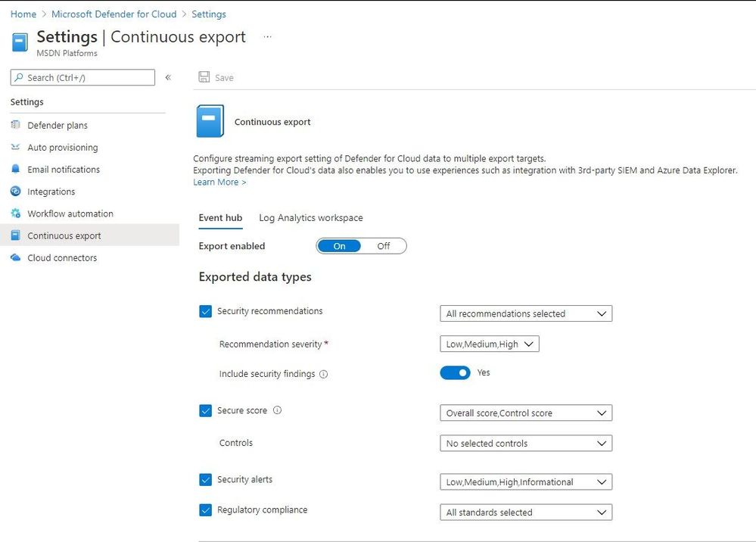This screenshot has height=542, width=756.
Task: Click the Workflow automation gear icon
Action: tap(15, 213)
